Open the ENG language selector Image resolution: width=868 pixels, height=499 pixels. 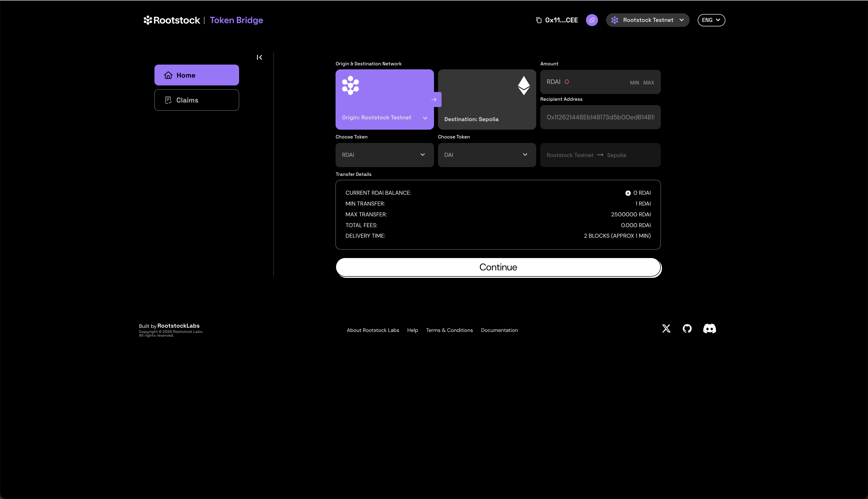tap(711, 20)
